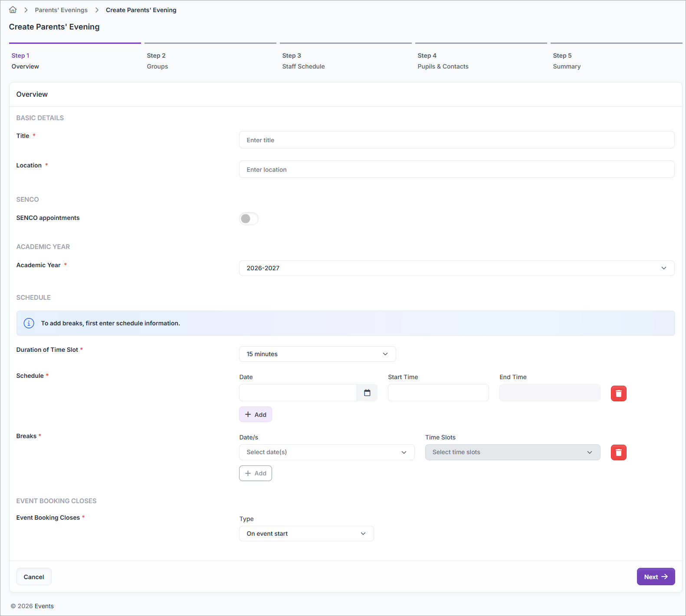The width and height of the screenshot is (686, 616).
Task: Delete the schedule row with trash icon
Action: click(618, 393)
